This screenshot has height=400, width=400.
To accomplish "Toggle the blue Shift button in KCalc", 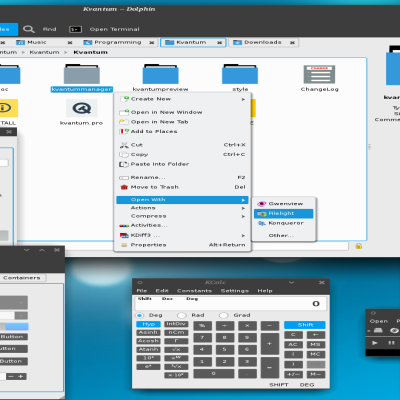I will point(305,325).
